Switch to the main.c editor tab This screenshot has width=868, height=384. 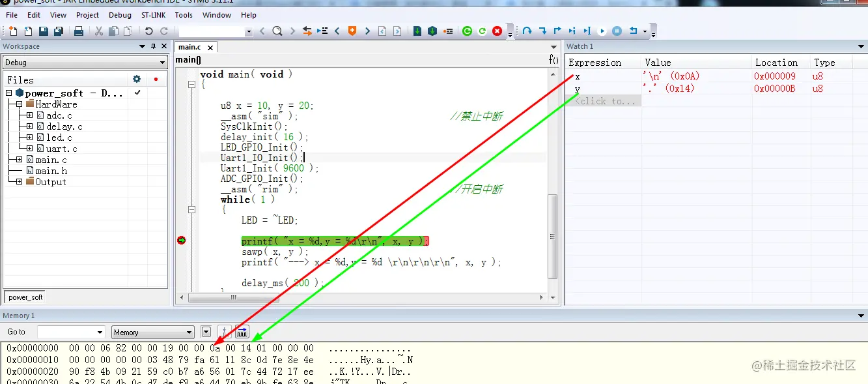tap(189, 47)
